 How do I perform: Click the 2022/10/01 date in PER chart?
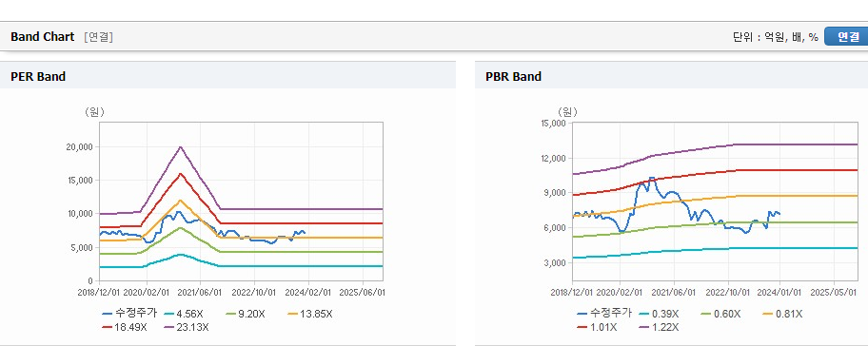tap(254, 292)
